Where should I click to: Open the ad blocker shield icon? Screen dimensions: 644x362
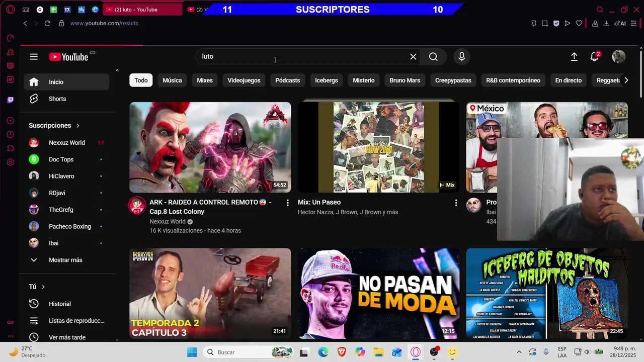[556, 23]
